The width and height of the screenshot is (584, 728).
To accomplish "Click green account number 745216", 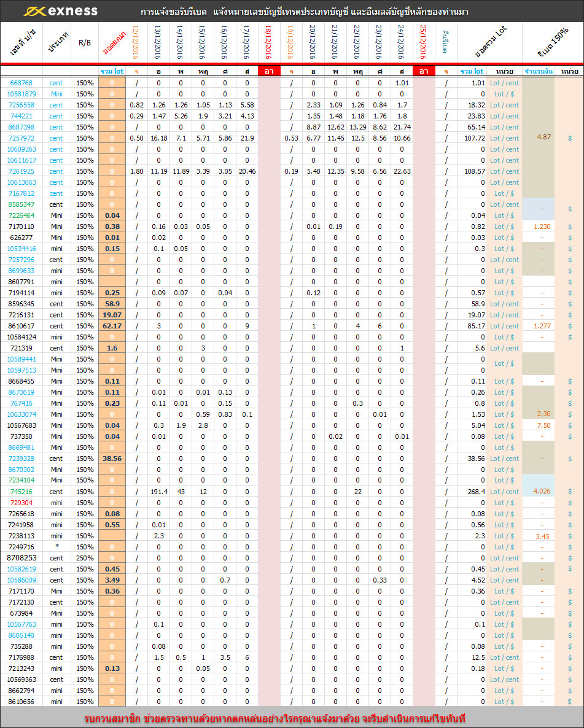I will coord(21,492).
